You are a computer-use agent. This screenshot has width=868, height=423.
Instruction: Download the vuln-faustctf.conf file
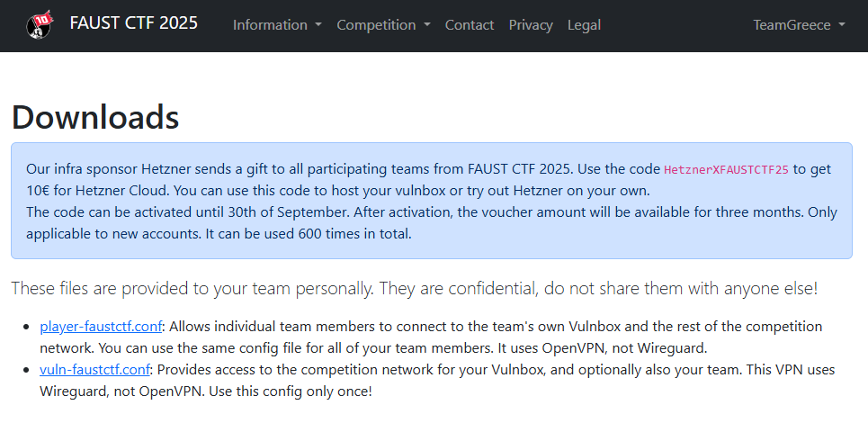[x=94, y=369]
